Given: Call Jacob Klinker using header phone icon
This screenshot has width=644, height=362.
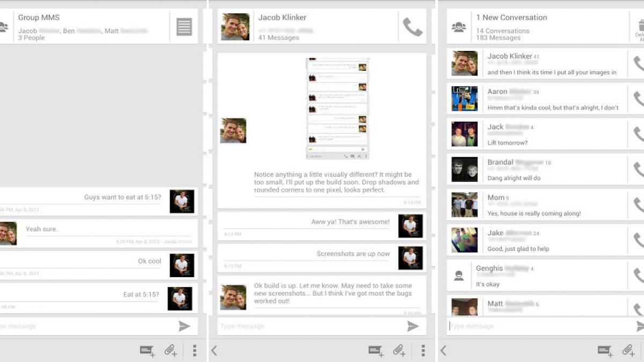Looking at the screenshot, I should [x=412, y=27].
